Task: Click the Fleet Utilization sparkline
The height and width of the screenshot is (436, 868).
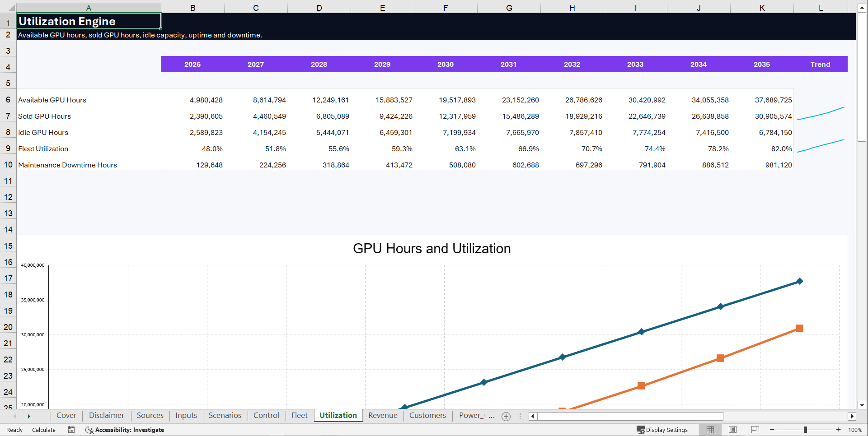Action: click(821, 146)
